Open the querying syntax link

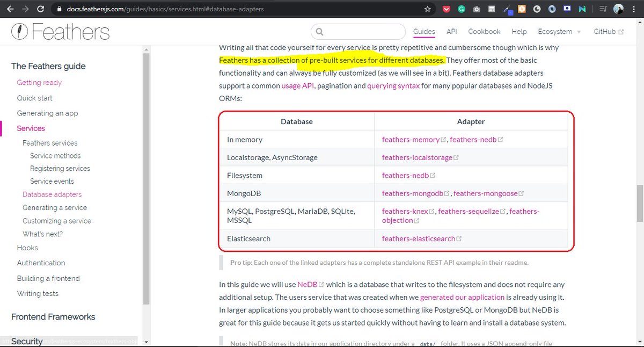click(393, 85)
